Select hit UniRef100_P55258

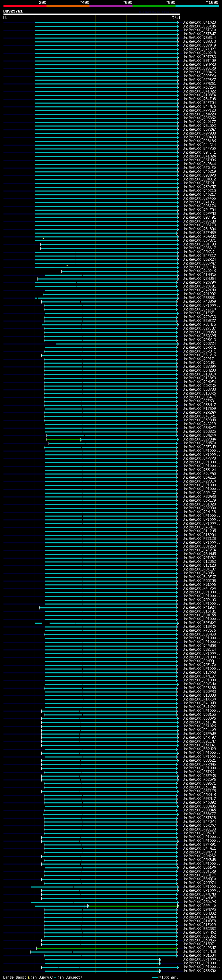(199, 581)
